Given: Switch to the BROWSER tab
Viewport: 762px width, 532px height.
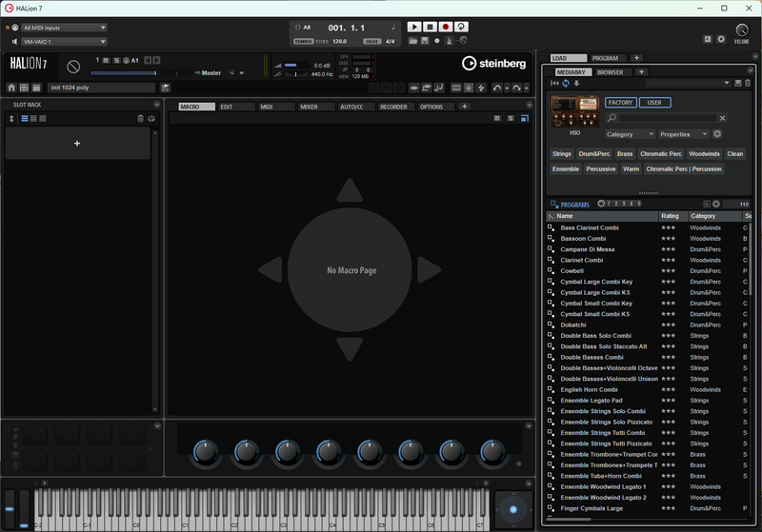Looking at the screenshot, I should 612,71.
